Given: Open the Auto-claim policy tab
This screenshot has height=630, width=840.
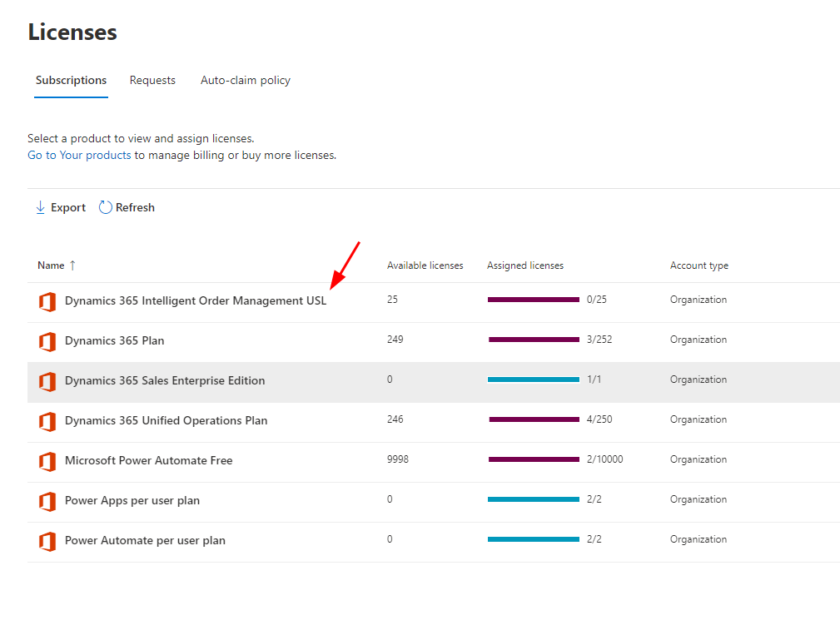Looking at the screenshot, I should coord(245,80).
